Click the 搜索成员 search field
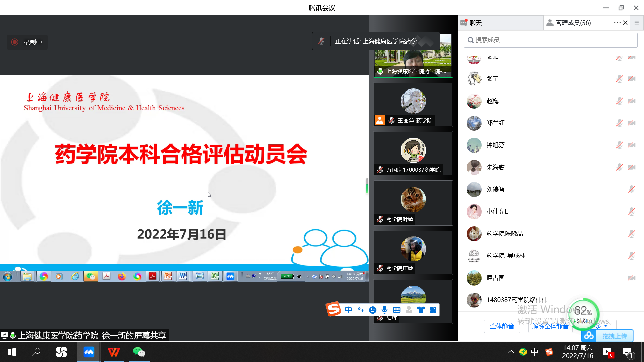The width and height of the screenshot is (644, 362). [550, 40]
